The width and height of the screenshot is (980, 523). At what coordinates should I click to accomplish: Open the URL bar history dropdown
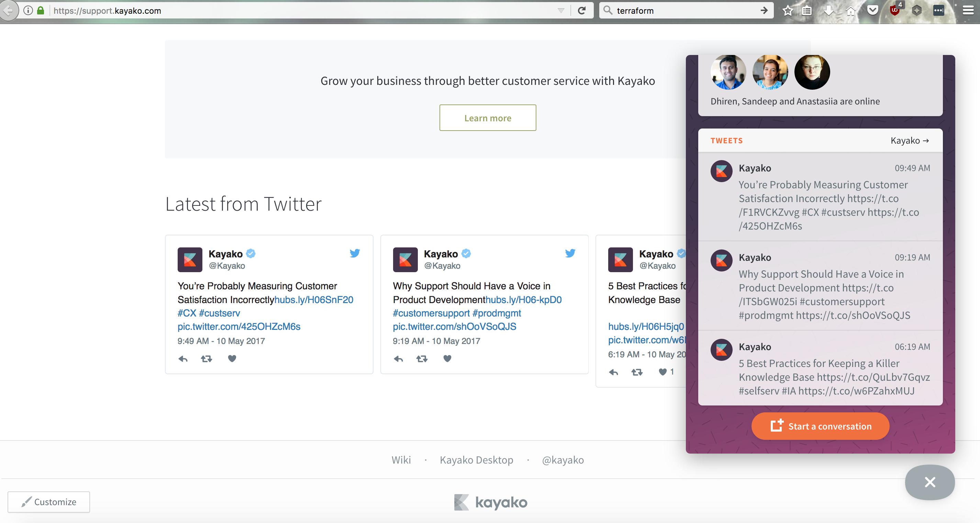(561, 11)
